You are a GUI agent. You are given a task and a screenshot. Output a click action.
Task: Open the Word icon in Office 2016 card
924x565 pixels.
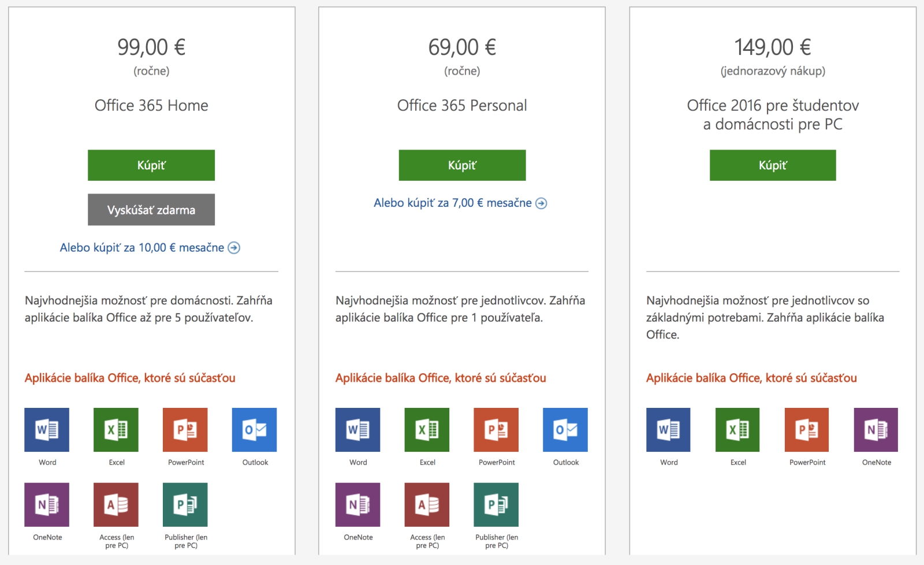click(x=668, y=430)
